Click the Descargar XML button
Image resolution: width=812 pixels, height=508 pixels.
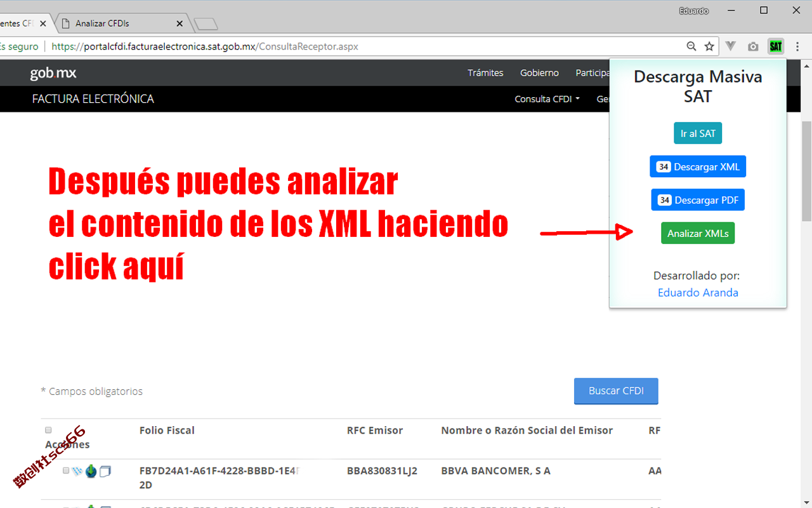click(698, 166)
